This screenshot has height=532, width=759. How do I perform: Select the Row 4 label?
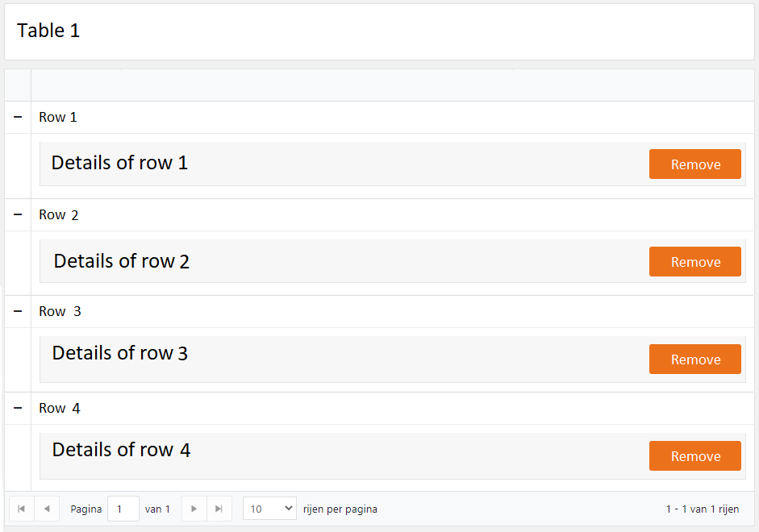click(60, 409)
